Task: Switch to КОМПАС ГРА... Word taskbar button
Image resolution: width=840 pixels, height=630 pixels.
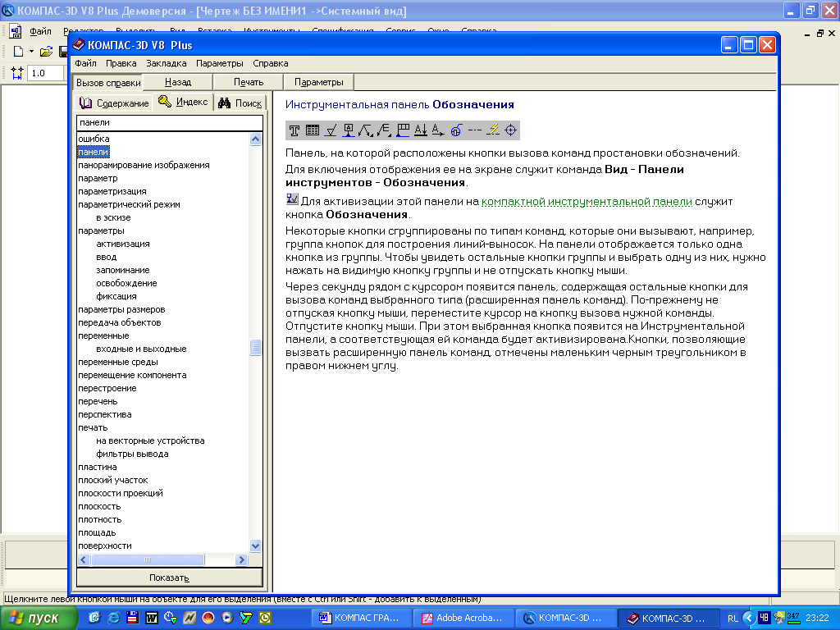Action: click(x=362, y=619)
